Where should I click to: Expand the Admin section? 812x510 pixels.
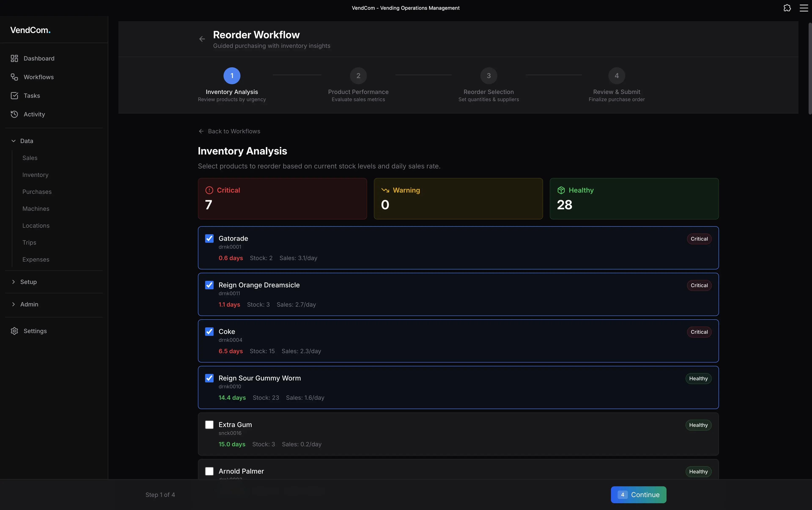(x=14, y=304)
